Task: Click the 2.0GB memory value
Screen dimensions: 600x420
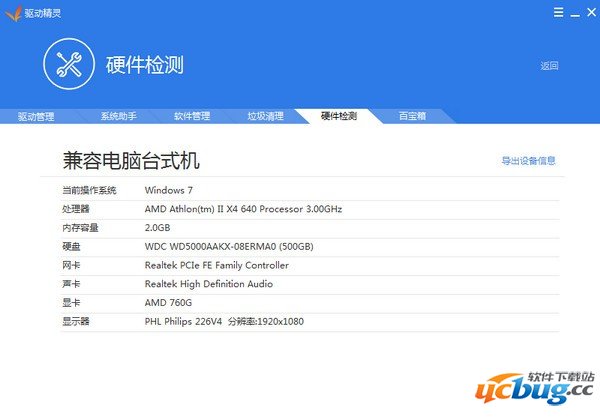Action: 157,228
